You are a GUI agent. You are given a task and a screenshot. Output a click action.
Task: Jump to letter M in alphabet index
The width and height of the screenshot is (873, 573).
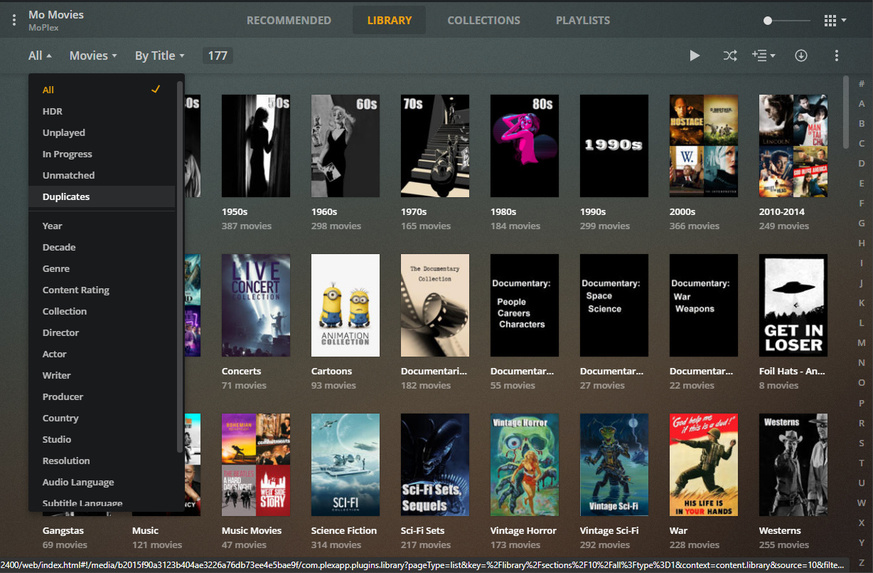pyautogui.click(x=861, y=342)
